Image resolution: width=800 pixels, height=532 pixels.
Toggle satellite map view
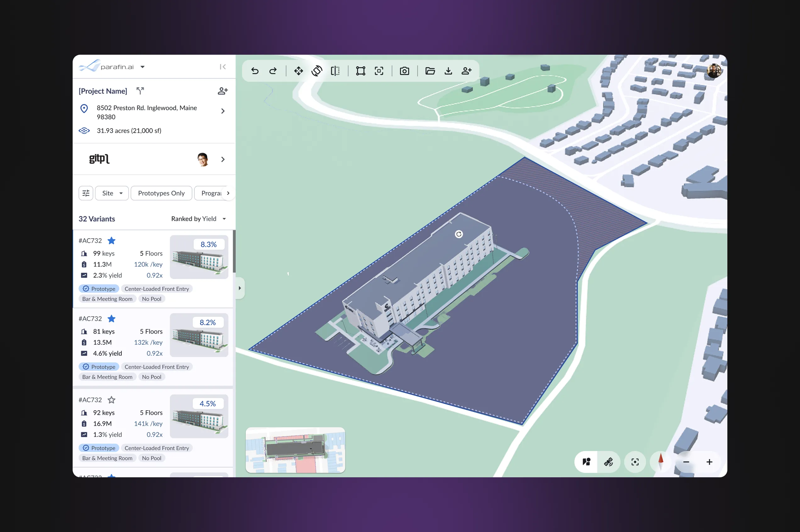[608, 462]
